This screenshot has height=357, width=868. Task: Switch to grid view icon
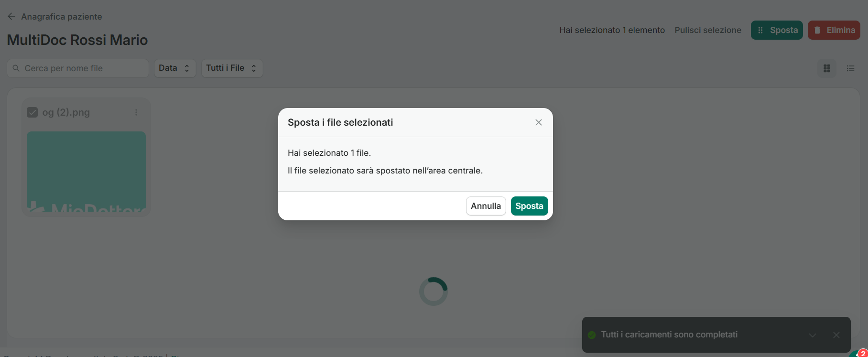point(827,68)
